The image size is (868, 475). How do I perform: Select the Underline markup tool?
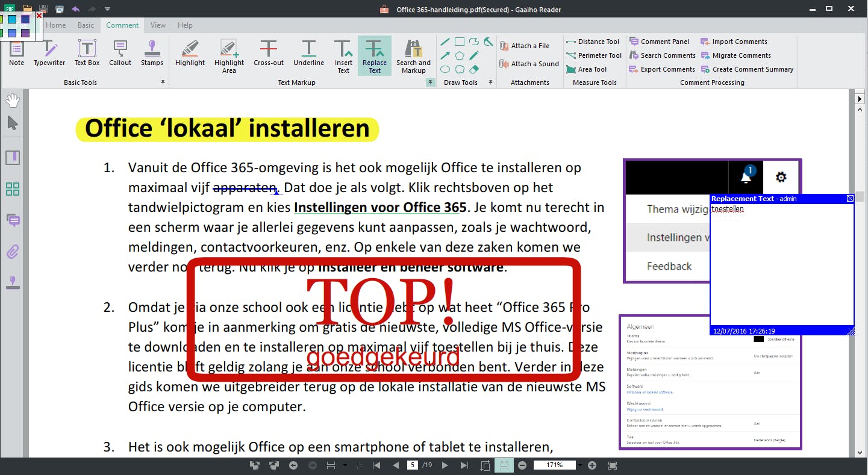coord(308,54)
